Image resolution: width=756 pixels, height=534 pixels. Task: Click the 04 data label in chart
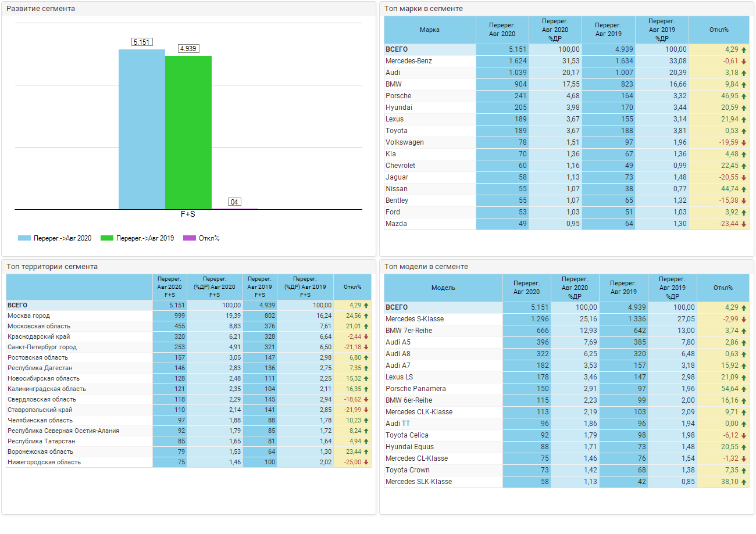(234, 202)
